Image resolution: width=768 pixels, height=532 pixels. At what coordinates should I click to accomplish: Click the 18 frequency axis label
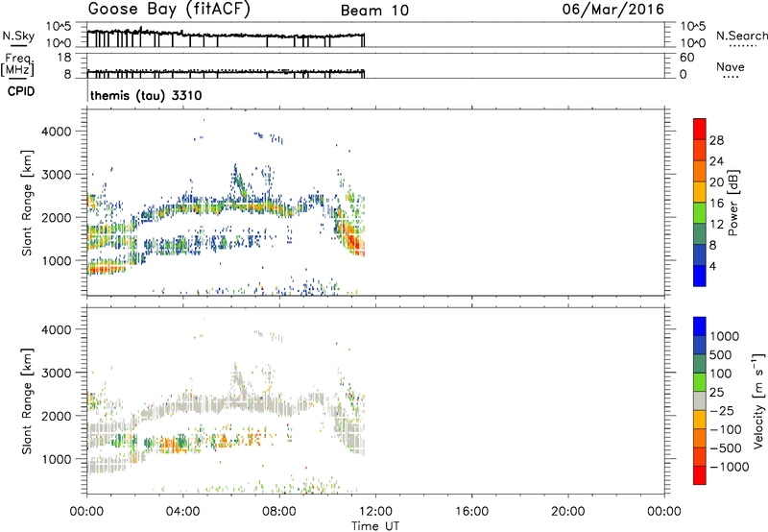click(64, 58)
